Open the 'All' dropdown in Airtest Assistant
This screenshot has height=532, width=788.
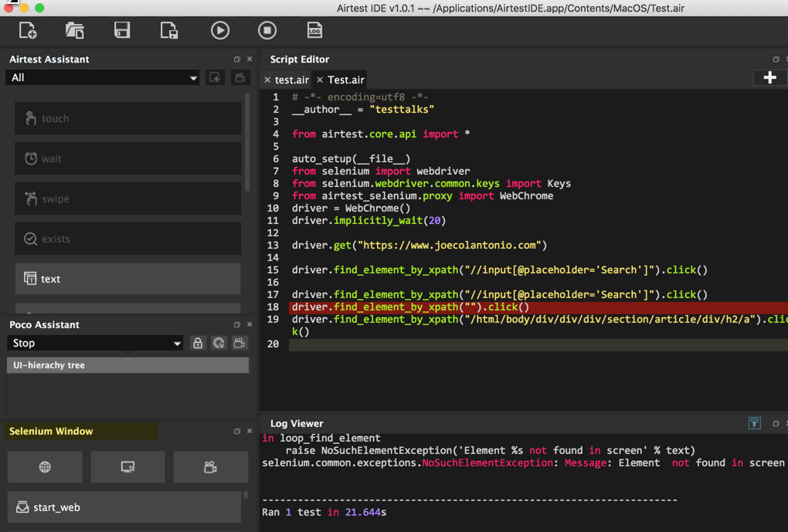pos(103,77)
